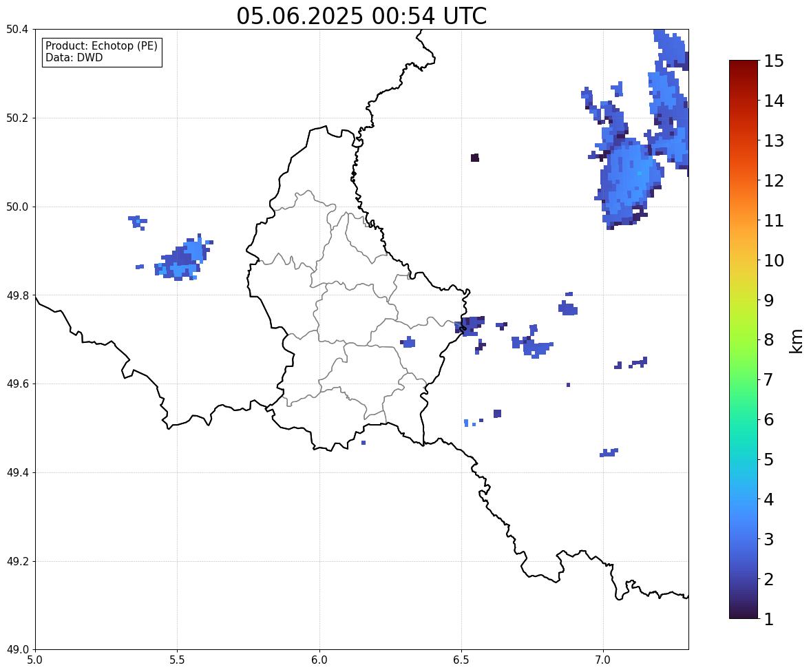Click colorbar tick label "3"

pos(768,539)
